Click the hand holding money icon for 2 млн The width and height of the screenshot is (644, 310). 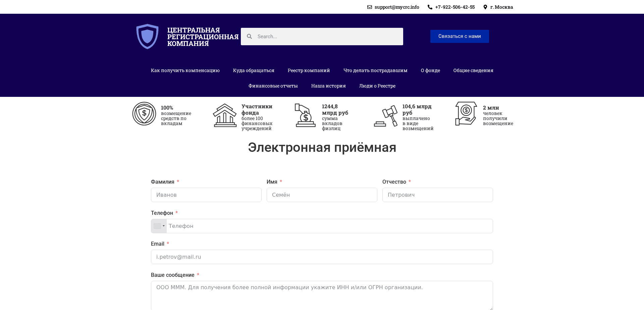[x=466, y=114]
